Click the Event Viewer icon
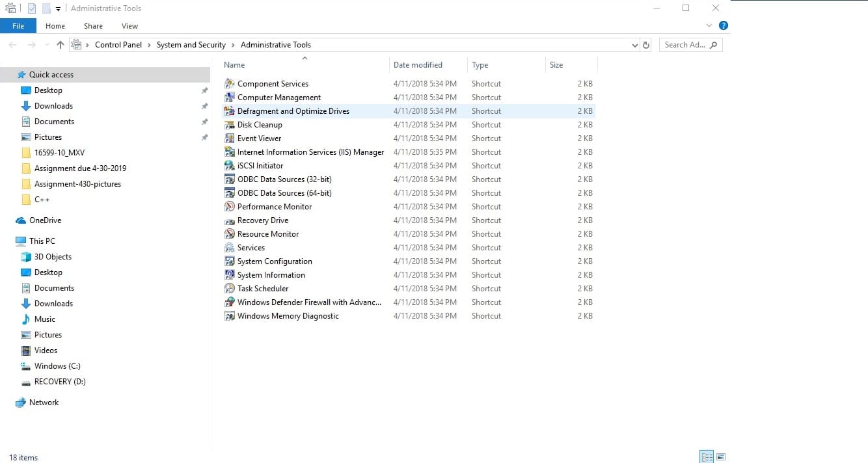Screen dimensions: 868x463 tap(229, 139)
